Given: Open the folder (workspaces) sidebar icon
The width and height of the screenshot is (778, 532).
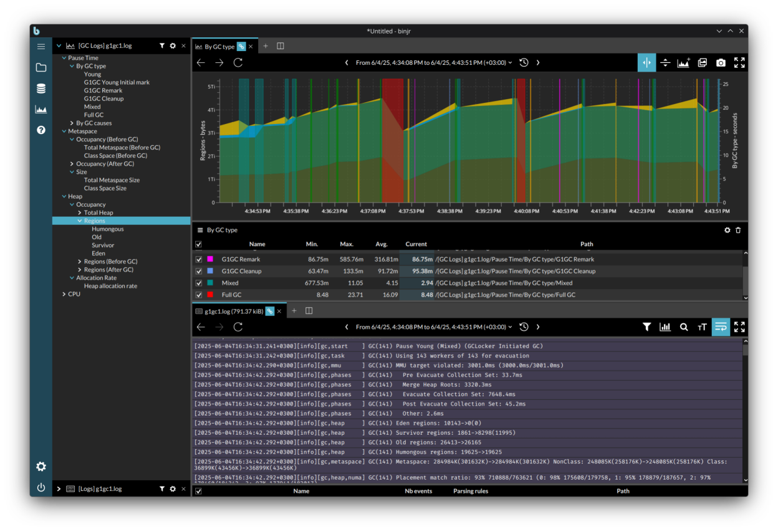Looking at the screenshot, I should pos(41,67).
